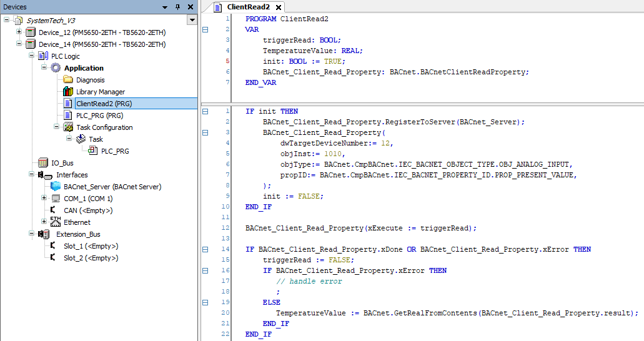644x341 pixels.
Task: Click the TemperatureValue: REAL declaration
Action: coord(313,51)
